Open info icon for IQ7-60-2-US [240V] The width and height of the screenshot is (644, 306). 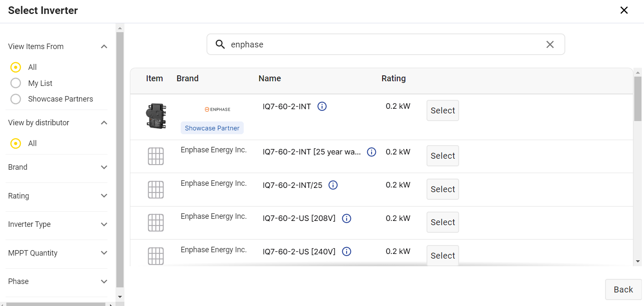347,251
